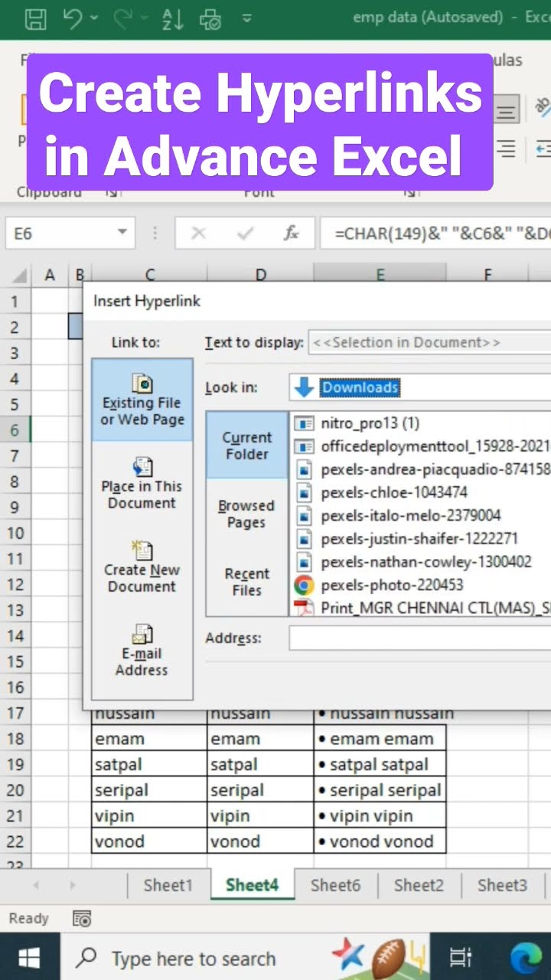This screenshot has height=980, width=551.
Task: Click cell seripal in column D
Action: coord(260,790)
